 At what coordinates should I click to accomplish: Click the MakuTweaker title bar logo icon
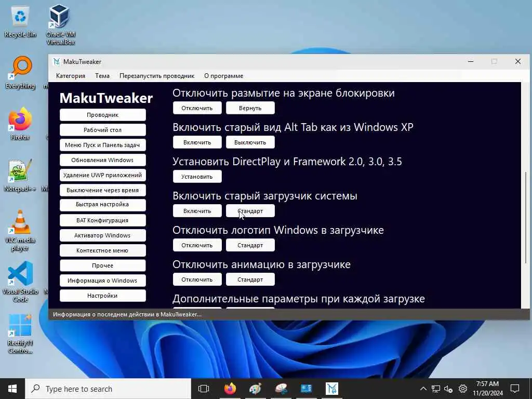tap(56, 61)
